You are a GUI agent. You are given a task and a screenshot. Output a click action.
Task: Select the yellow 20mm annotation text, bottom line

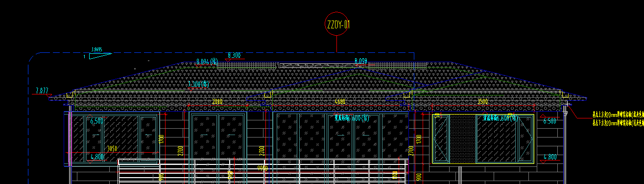pyautogui.click(x=618, y=122)
